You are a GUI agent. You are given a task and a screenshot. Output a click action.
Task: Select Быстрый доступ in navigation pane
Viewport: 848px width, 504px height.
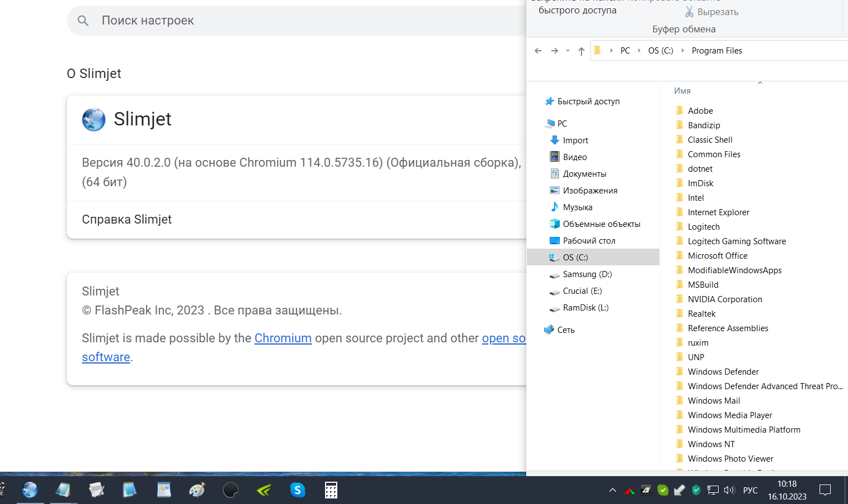pos(589,101)
